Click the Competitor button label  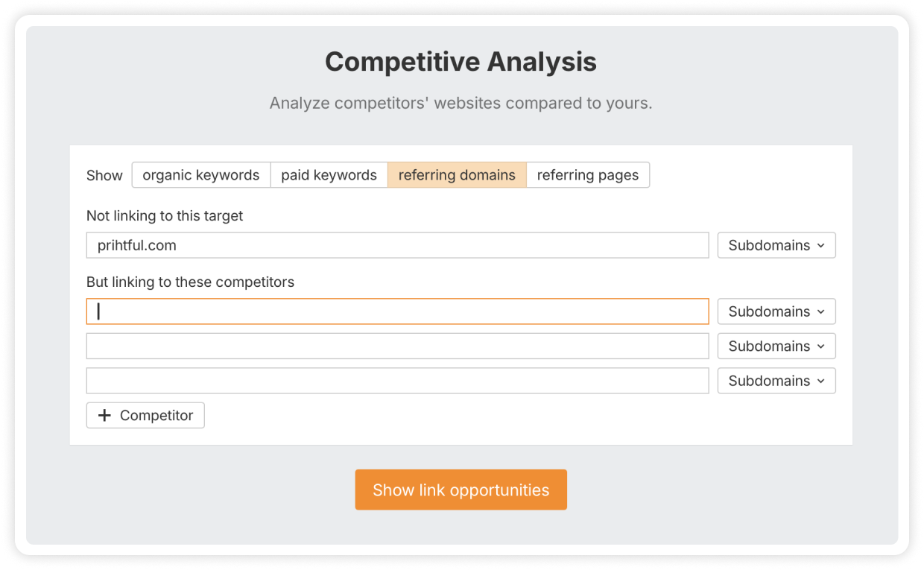tap(156, 416)
